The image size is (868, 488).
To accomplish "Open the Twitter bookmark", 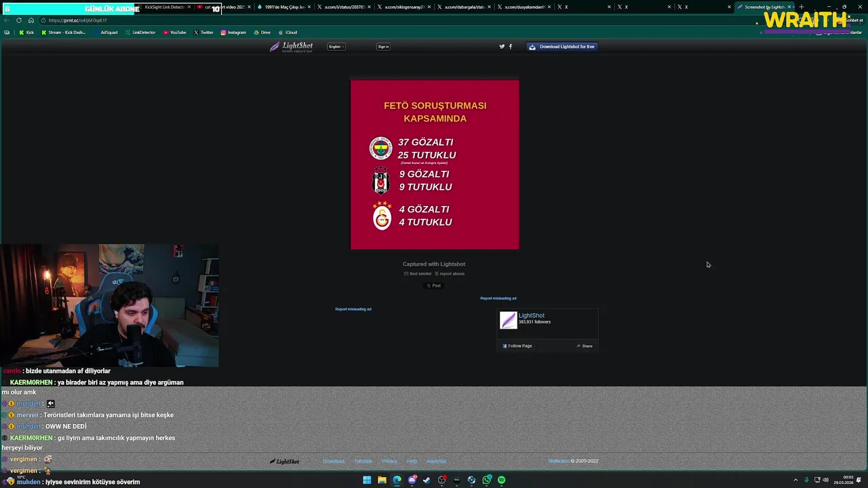I will click(x=203, y=33).
